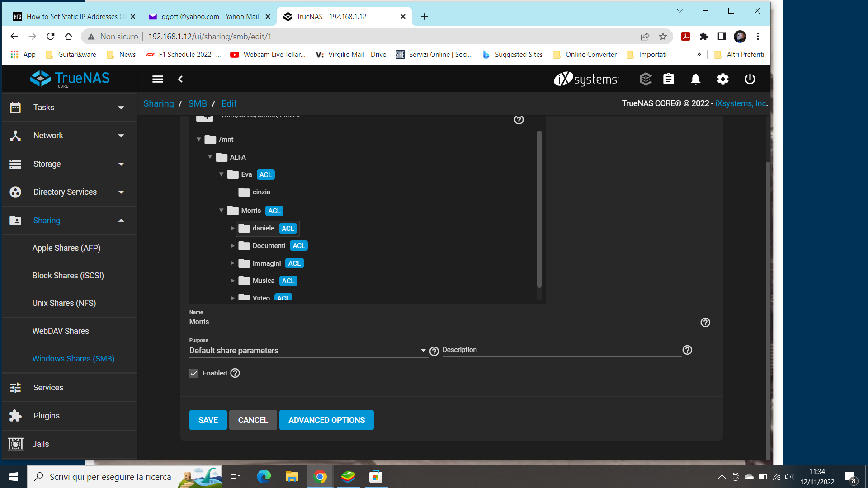This screenshot has height=488, width=868.
Task: Click the power icon in top bar
Action: coord(750,79)
